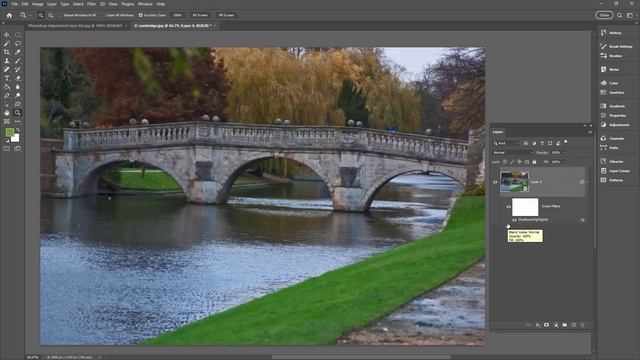Open the layer Opacity dropdown
640x360 pixels.
[564, 153]
